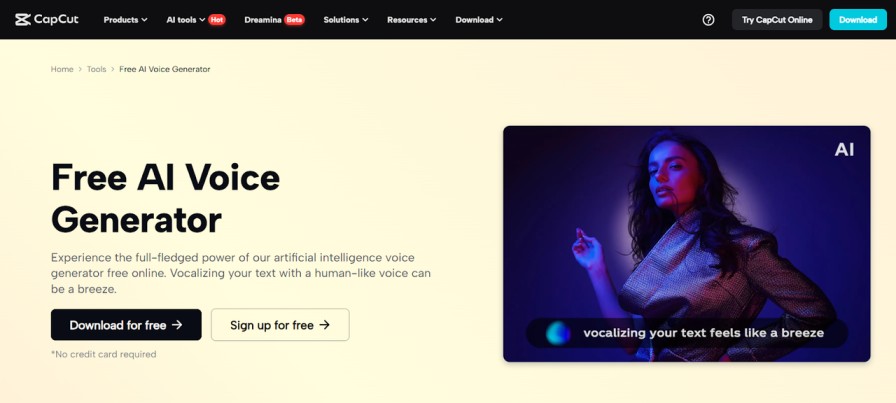Expand the Products dropdown menu

click(x=125, y=19)
